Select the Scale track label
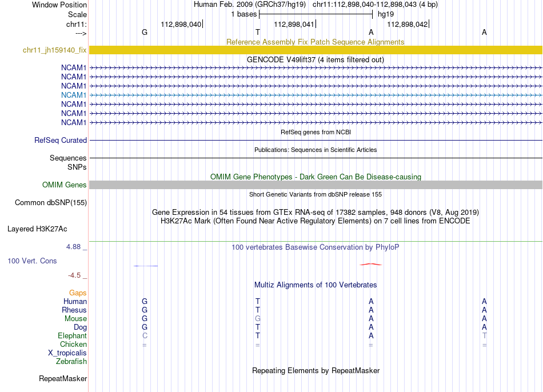 pos(77,14)
